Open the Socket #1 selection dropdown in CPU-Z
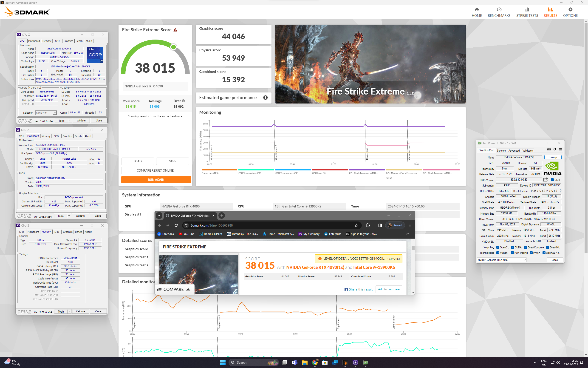Viewport: 588px width, 368px height. [46, 113]
